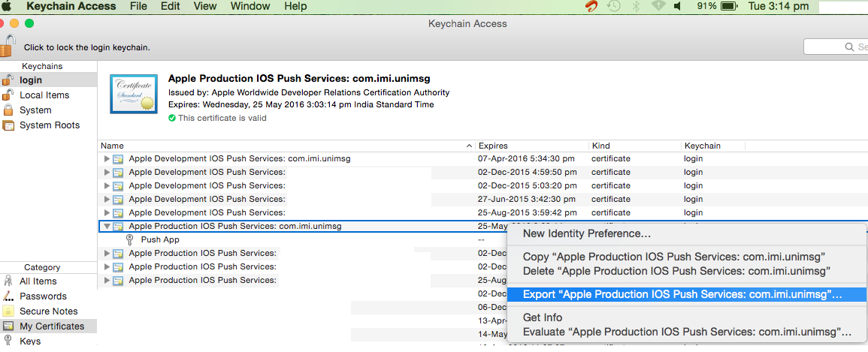Open the Keychain Access application menu
The height and width of the screenshot is (352, 868).
tap(71, 7)
